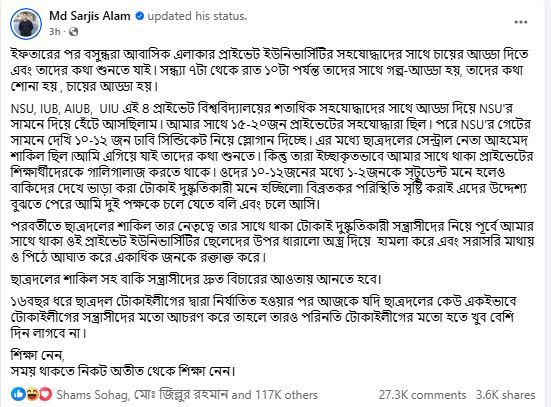Click the globe public privacy icon
551x407 pixels.
tap(73, 32)
